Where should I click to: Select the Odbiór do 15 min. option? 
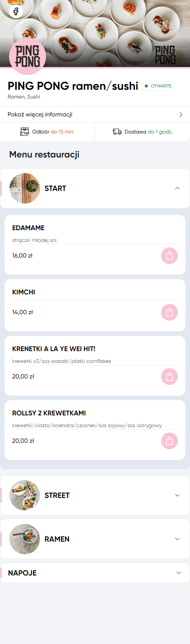[x=47, y=132]
